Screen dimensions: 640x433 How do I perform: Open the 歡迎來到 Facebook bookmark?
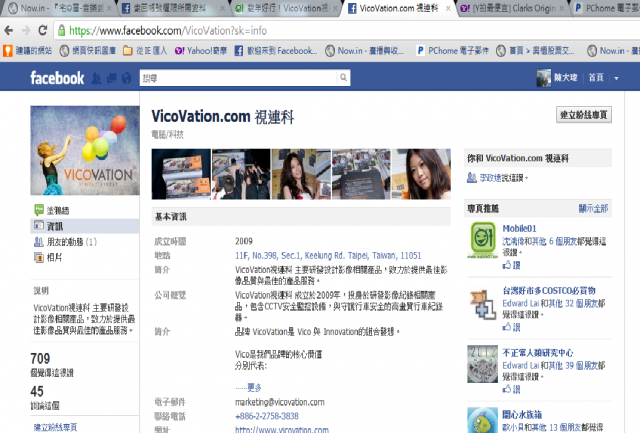tap(276, 51)
